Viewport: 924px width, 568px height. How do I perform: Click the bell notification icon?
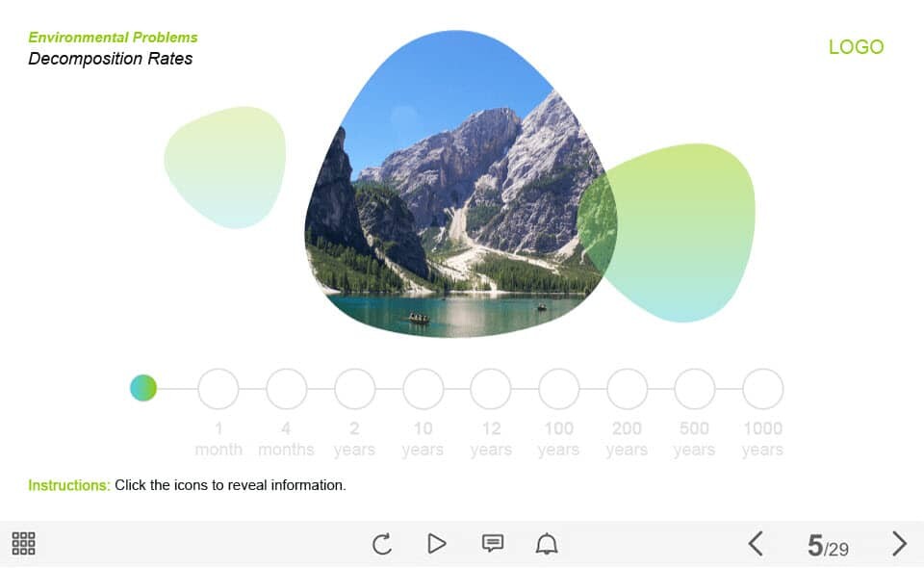[x=547, y=543]
